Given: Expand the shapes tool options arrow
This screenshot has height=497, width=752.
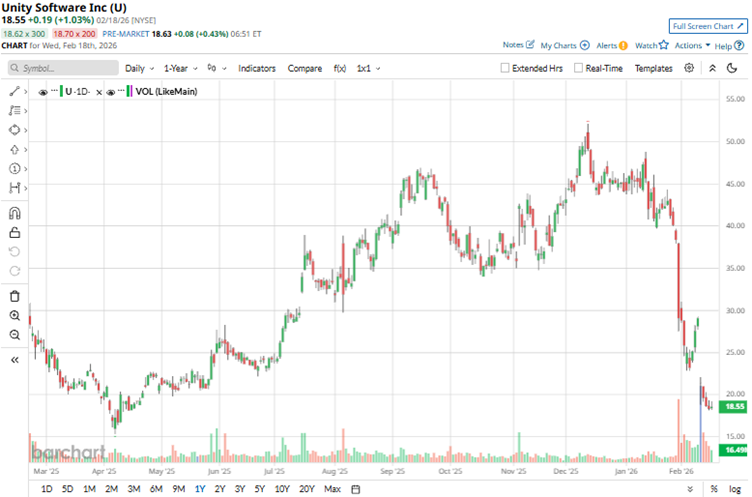Looking at the screenshot, I should tap(25, 130).
